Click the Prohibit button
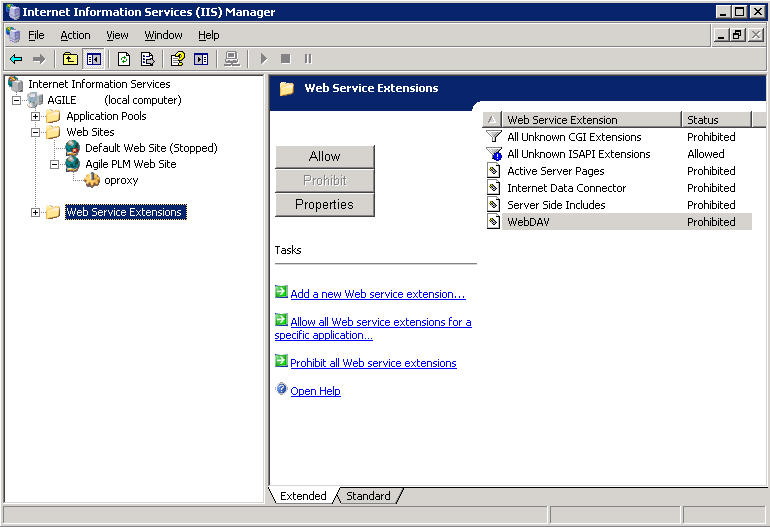This screenshot has width=770, height=527. pyautogui.click(x=325, y=180)
